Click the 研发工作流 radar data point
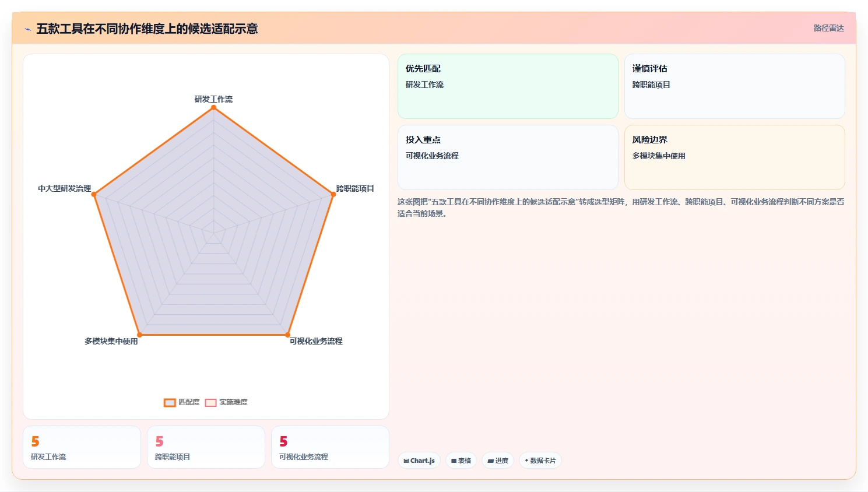Image resolution: width=868 pixels, height=492 pixels. (x=214, y=107)
